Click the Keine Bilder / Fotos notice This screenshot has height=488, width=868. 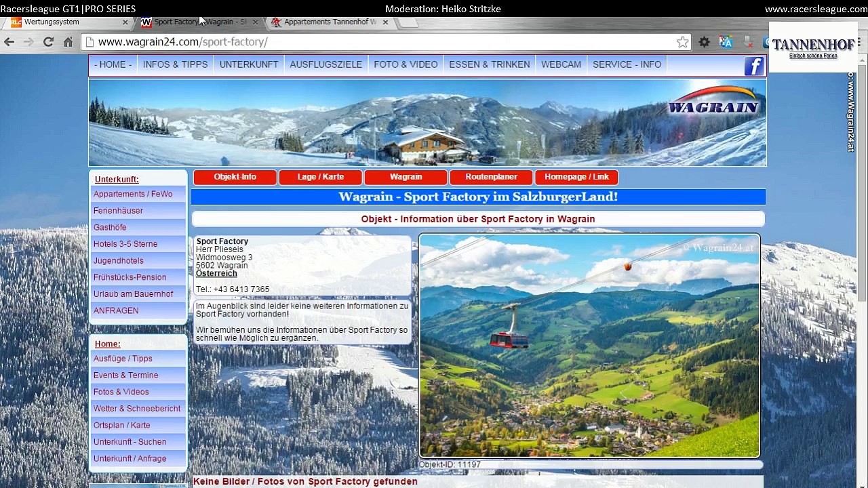305,481
